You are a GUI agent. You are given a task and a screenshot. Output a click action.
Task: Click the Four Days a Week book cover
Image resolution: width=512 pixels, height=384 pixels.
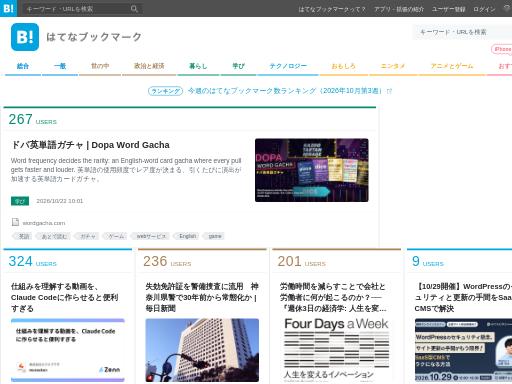[x=337, y=350]
